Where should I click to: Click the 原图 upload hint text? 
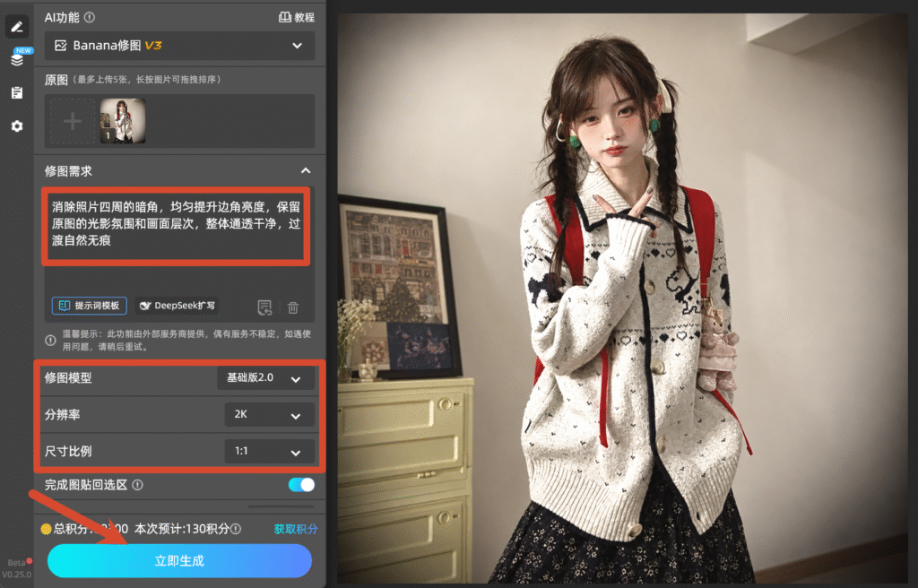(x=146, y=80)
